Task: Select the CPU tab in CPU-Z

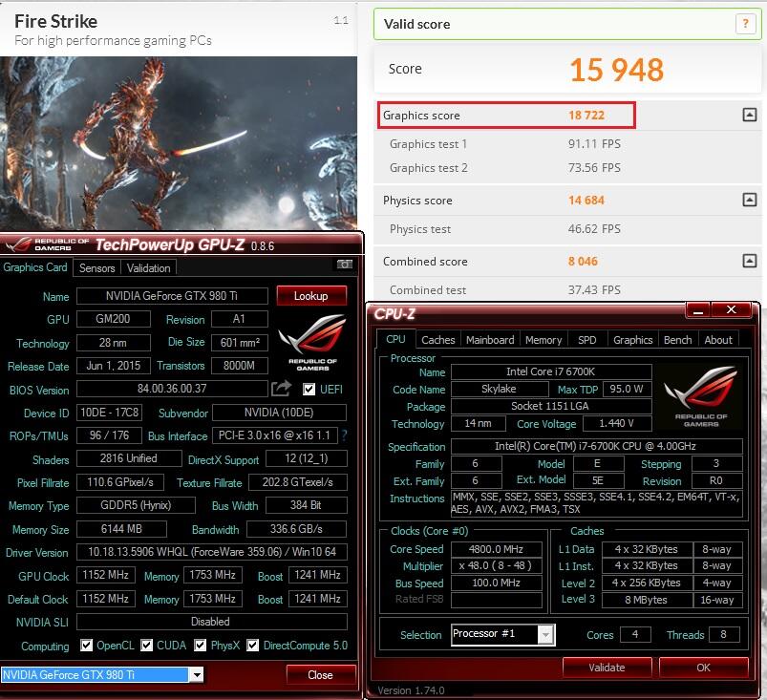Action: (x=395, y=339)
